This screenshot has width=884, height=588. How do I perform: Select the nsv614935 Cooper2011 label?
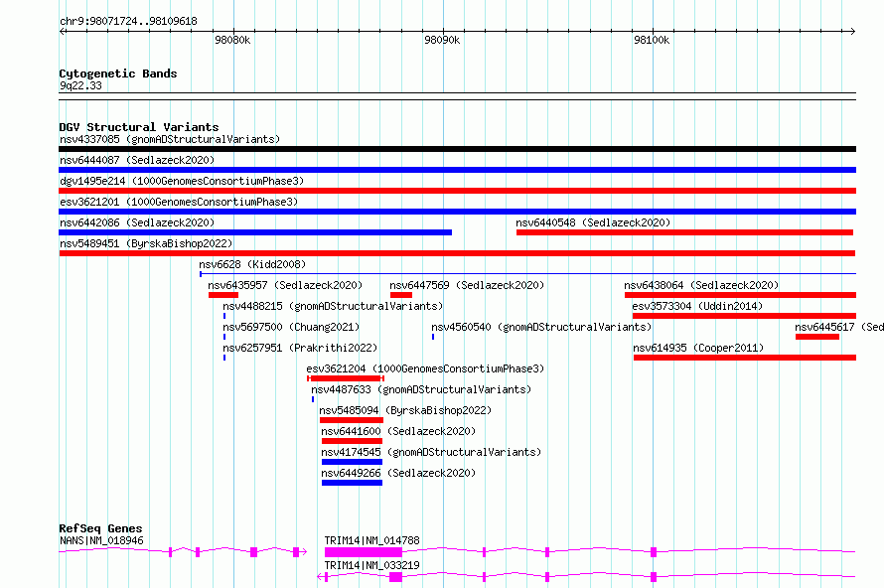698,348
